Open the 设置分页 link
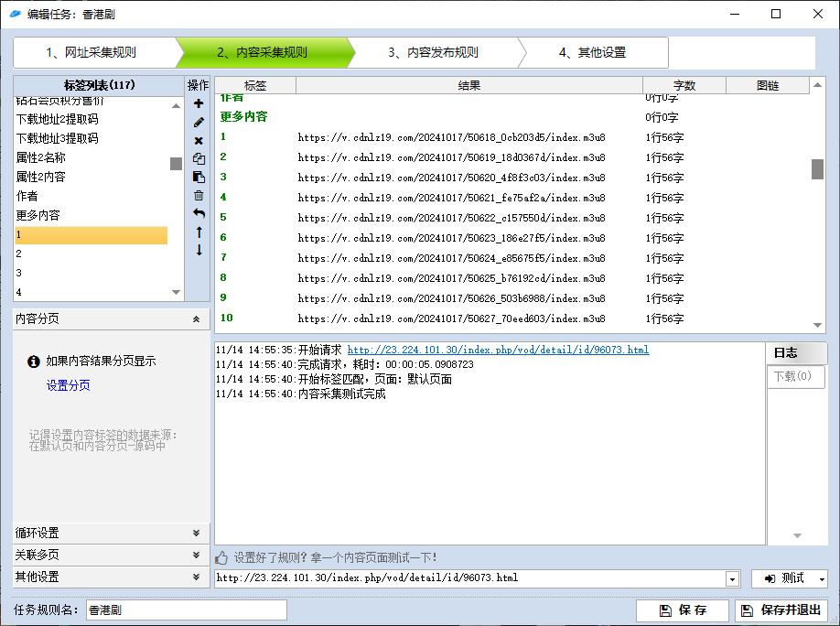840x626 pixels. tap(69, 386)
